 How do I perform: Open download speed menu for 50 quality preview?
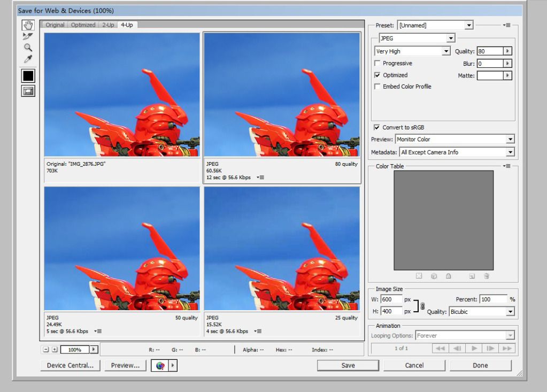click(x=98, y=331)
